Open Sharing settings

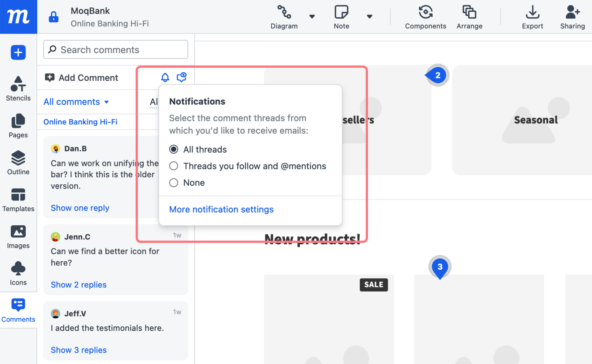click(x=572, y=17)
